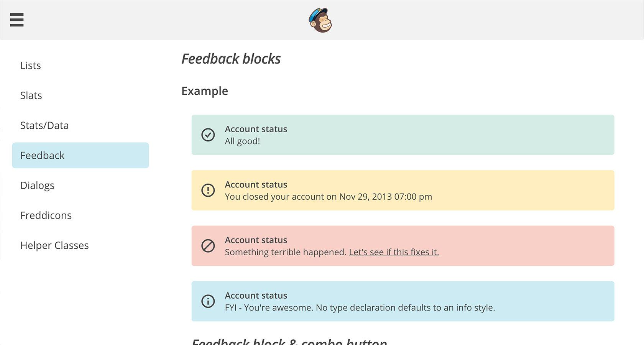Viewport: 644px width, 345px height.
Task: Click the prohibited circle icon in red block
Action: pos(208,246)
